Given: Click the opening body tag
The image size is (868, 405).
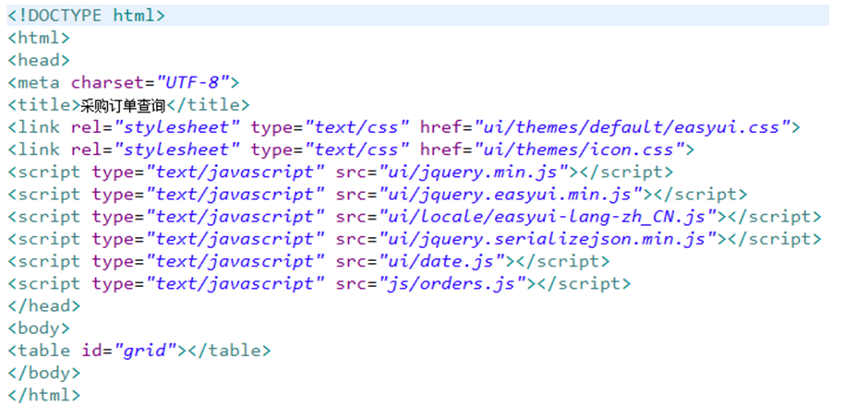Looking at the screenshot, I should click(39, 328).
